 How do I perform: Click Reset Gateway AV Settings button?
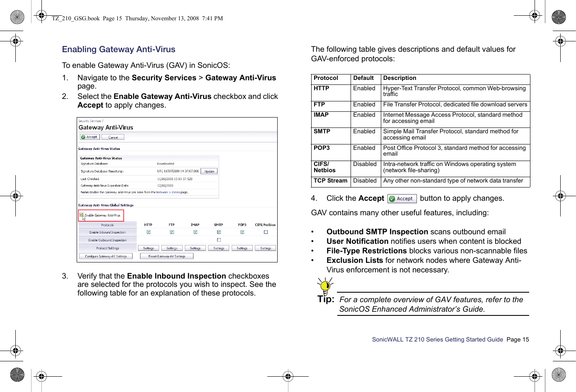(167, 256)
